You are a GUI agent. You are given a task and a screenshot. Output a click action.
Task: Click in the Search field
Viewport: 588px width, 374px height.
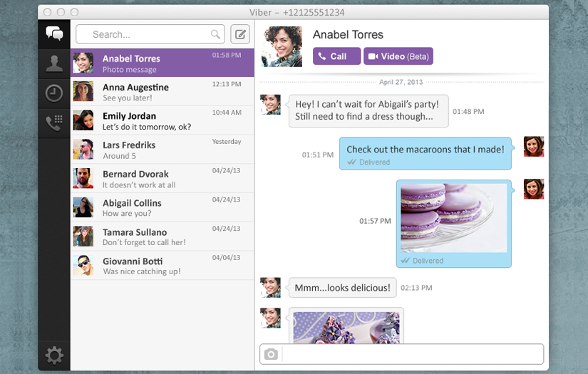click(150, 34)
